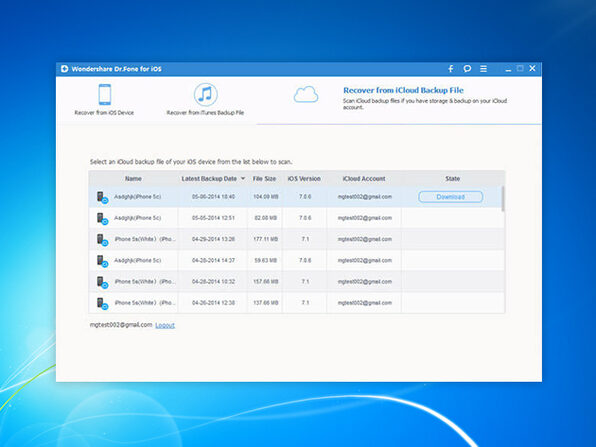Select the 04-29-2014 iPhone 5s backup row

point(296,239)
